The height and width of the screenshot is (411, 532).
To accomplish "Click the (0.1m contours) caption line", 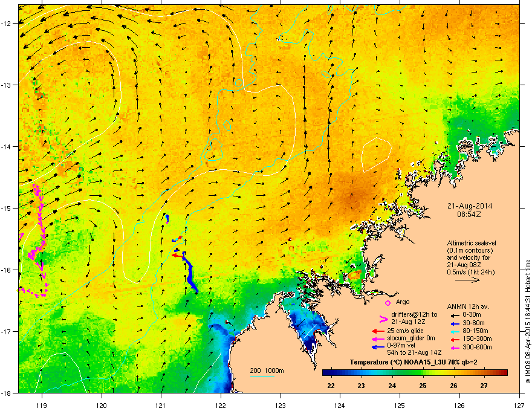I will pyautogui.click(x=470, y=251).
